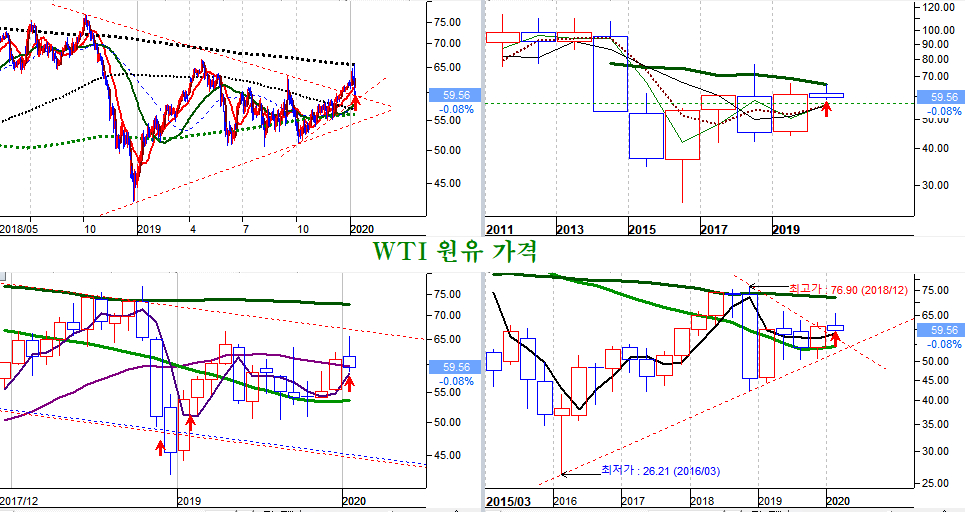Click the 2017/12 date label on the time axis
Screen dimensions: 965x512
point(20,501)
